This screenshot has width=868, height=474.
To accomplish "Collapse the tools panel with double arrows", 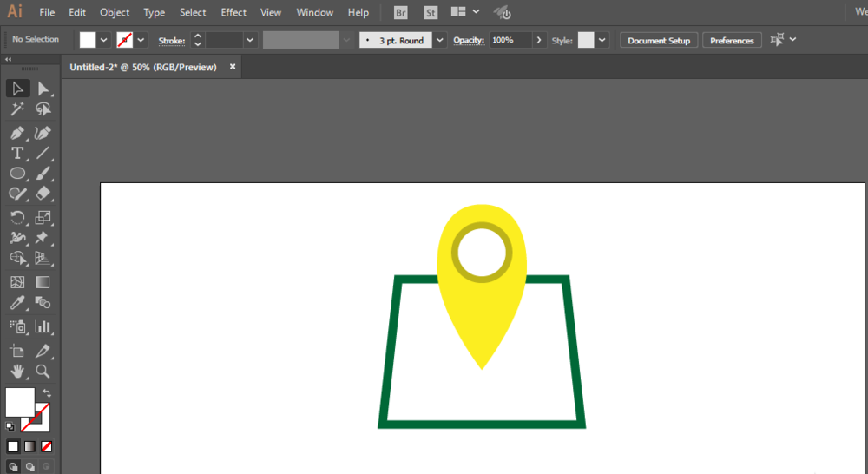I will [x=9, y=59].
